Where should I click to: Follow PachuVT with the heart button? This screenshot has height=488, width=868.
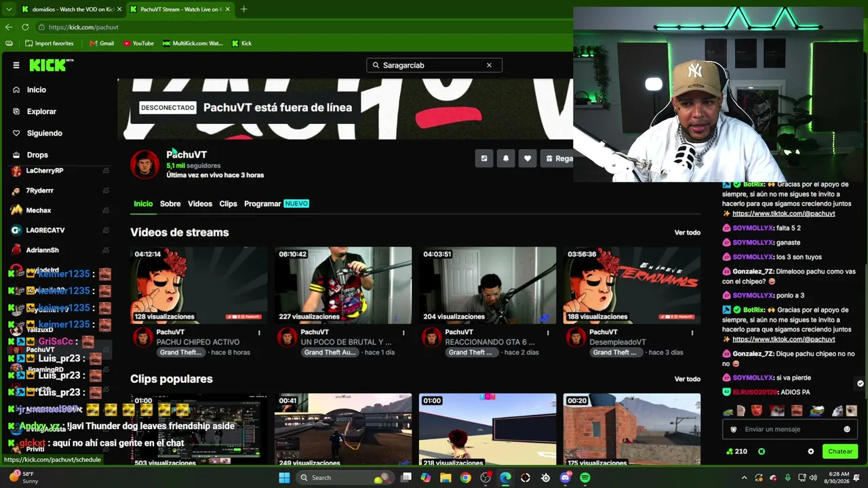(528, 159)
